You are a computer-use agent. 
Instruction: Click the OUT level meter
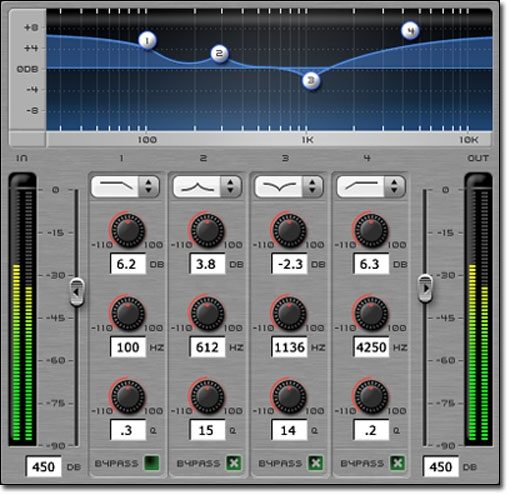478,309
